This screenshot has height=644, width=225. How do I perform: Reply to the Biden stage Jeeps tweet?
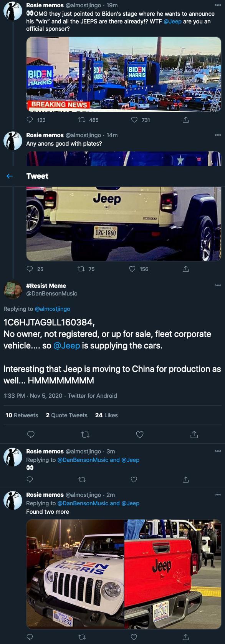click(x=30, y=120)
